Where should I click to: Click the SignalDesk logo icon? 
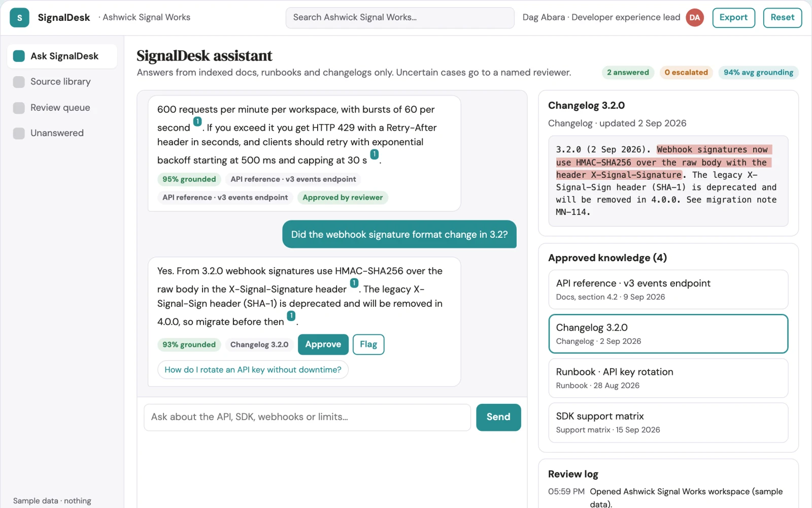coord(19,18)
